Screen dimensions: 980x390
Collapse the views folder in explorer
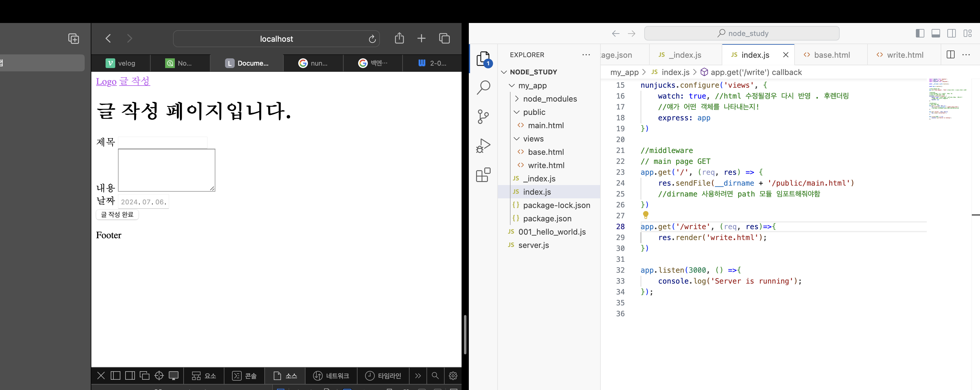coord(517,139)
